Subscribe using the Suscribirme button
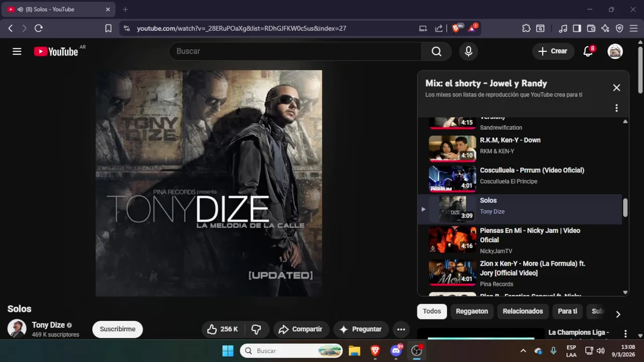This screenshot has width=644, height=362. pyautogui.click(x=118, y=329)
